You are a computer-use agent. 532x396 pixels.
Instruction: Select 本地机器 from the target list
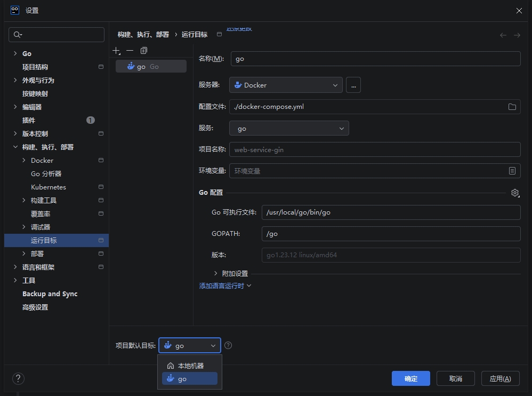[190, 366]
